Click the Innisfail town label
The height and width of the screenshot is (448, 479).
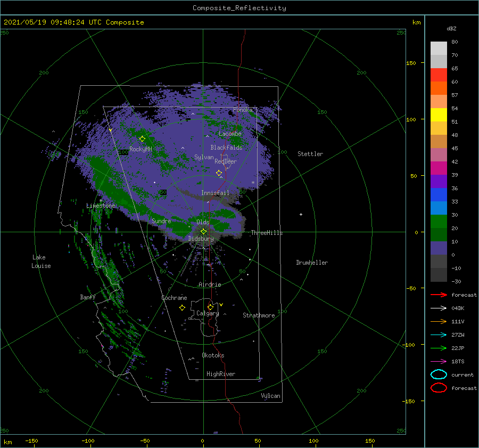(215, 193)
